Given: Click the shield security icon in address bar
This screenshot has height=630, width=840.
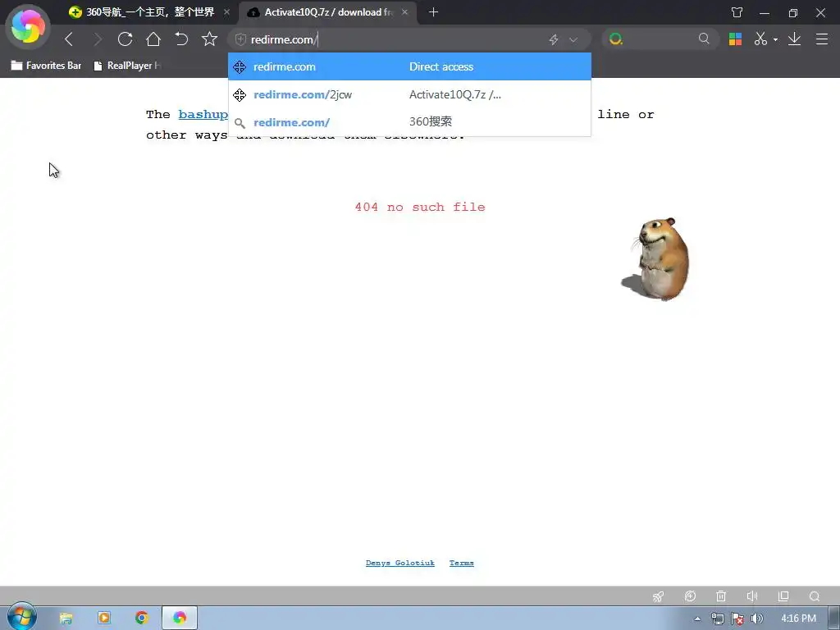Looking at the screenshot, I should click(240, 39).
